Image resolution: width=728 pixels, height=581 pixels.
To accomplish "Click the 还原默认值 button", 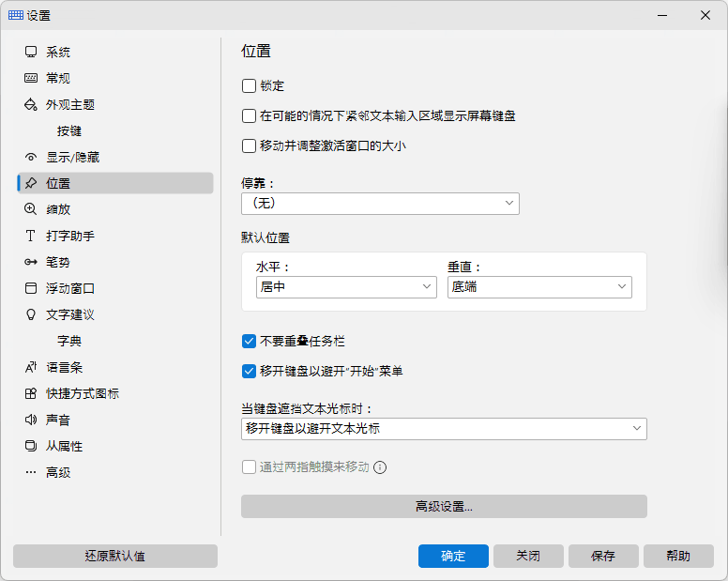I will 115,556.
